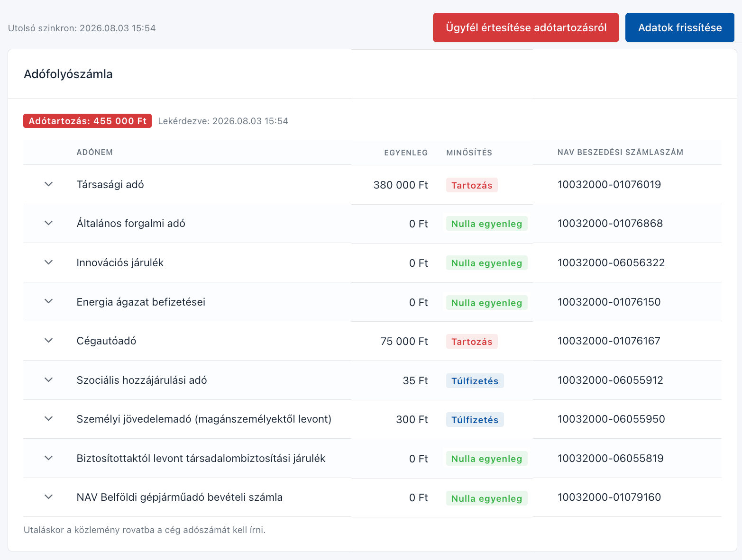Select the Adótartozás: 455 000 Ft badge
The width and height of the screenshot is (742, 560).
click(87, 121)
